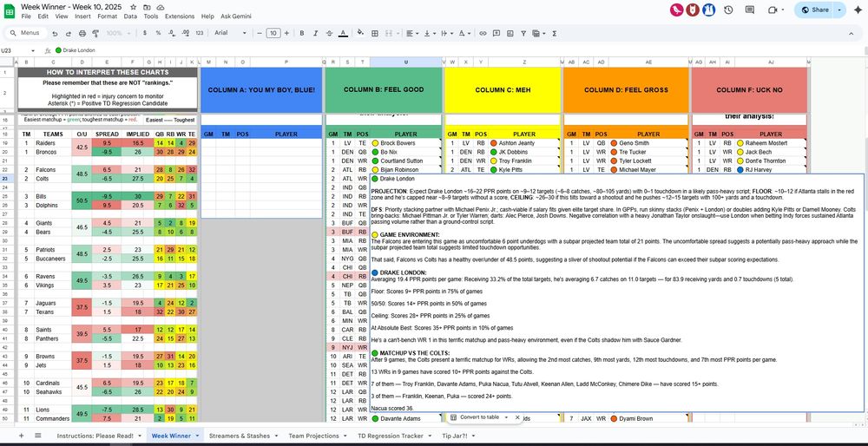
Task: Switch to Team Projections tab
Action: tap(314, 436)
